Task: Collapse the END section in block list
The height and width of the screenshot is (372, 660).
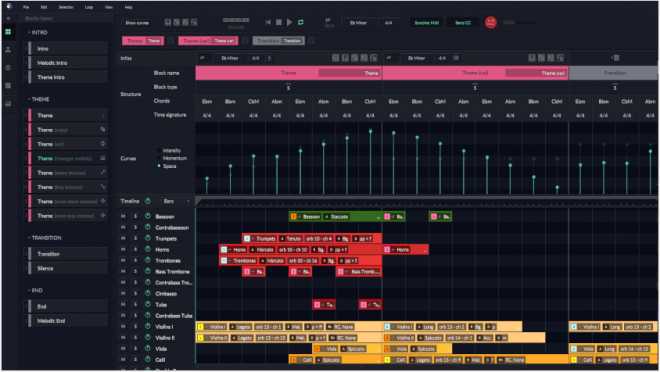Action: [x=29, y=291]
